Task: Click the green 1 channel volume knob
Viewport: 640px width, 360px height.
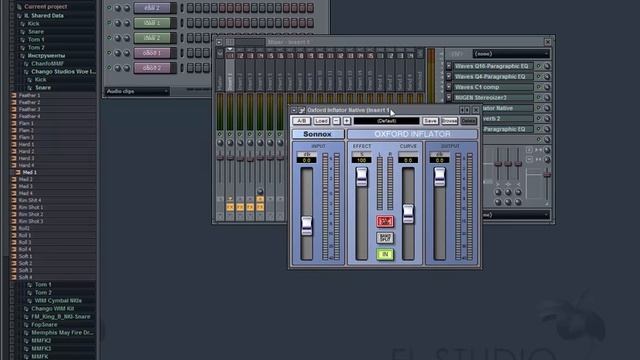Action: click(127, 23)
